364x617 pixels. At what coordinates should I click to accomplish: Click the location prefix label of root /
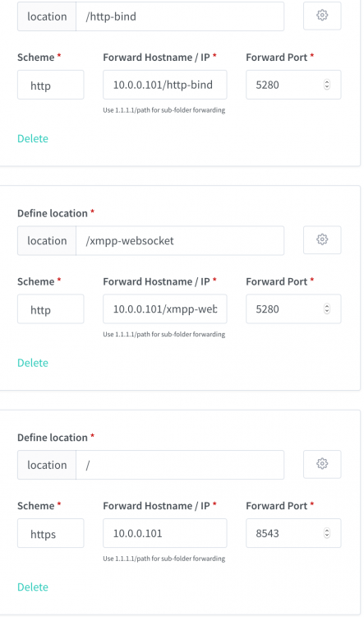47,465
